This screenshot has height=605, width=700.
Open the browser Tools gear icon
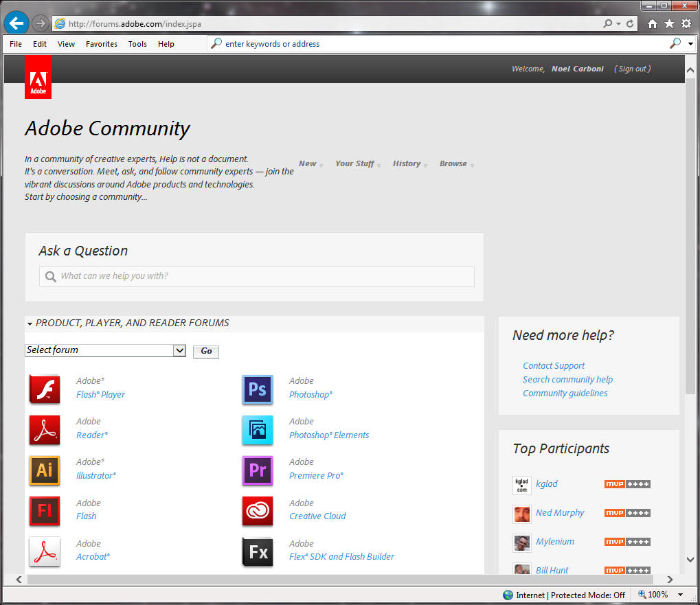686,23
